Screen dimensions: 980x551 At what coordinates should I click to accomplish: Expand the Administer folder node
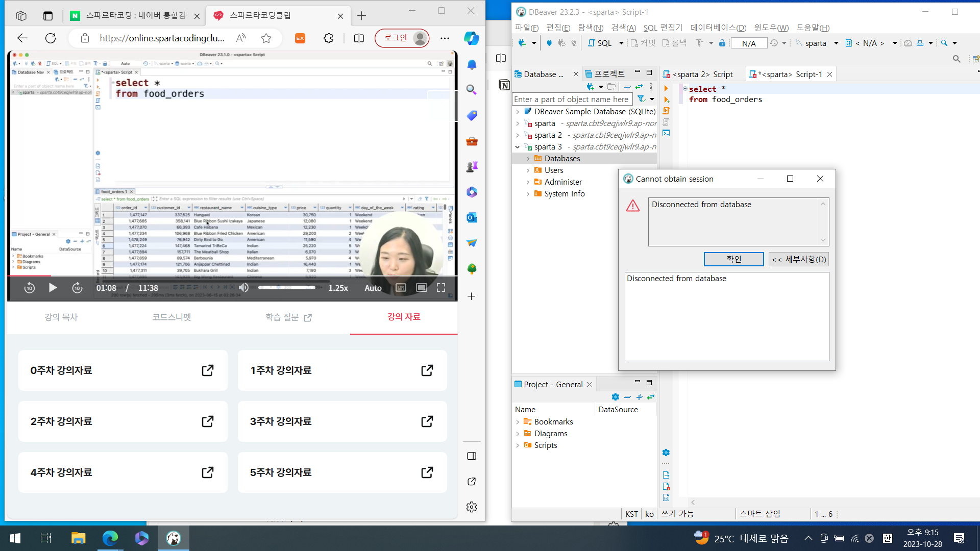point(528,182)
